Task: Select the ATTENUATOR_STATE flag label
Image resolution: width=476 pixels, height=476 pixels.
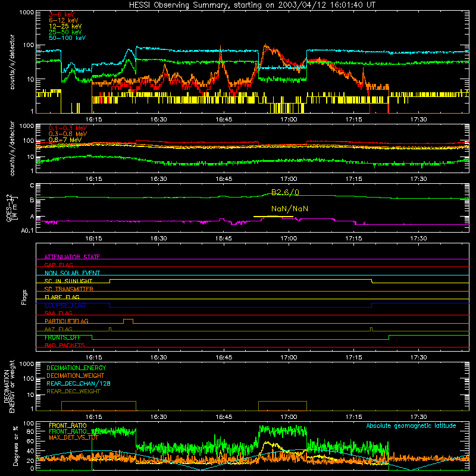Action: tap(72, 257)
